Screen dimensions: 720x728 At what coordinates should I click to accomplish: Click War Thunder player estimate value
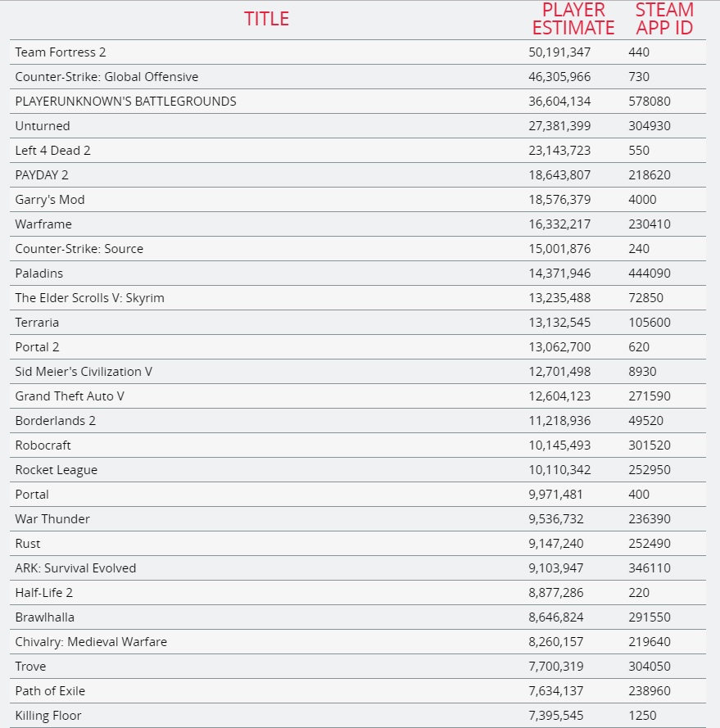[559, 519]
